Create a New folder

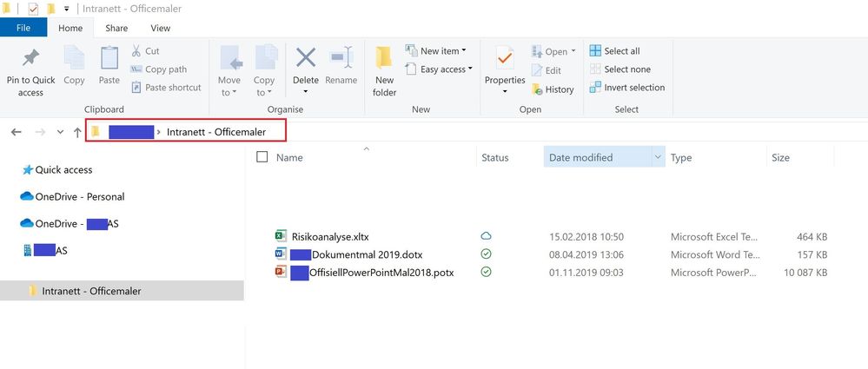coord(384,71)
